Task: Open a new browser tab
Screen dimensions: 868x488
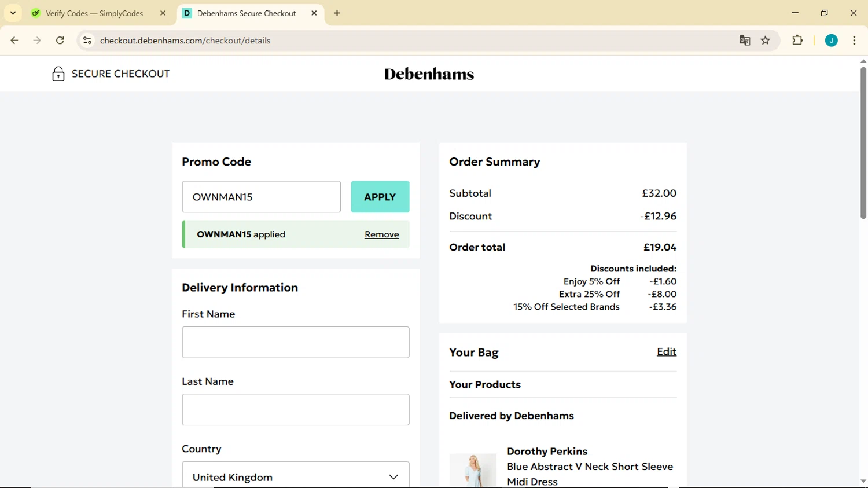Action: pyautogui.click(x=337, y=13)
